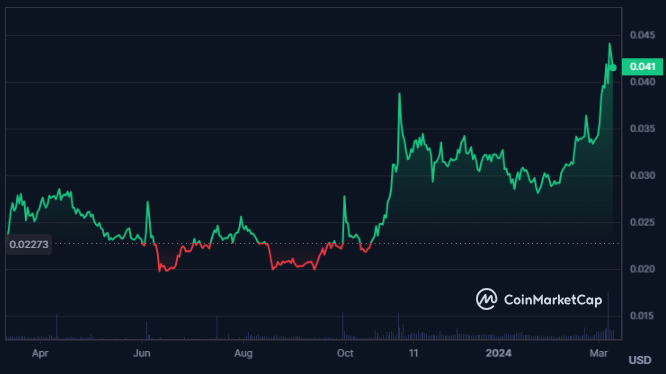Click the Aug label on the time axis

pyautogui.click(x=243, y=353)
